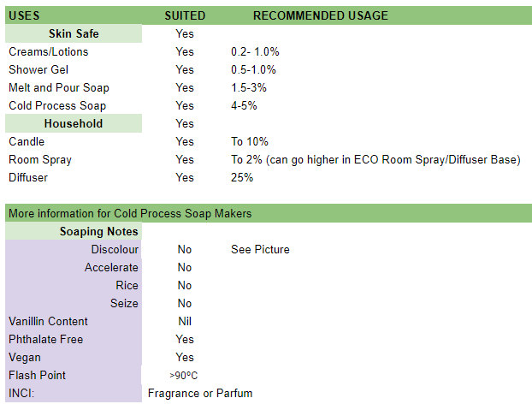Open the See Picture reference
532x404 pixels.
[260, 249]
